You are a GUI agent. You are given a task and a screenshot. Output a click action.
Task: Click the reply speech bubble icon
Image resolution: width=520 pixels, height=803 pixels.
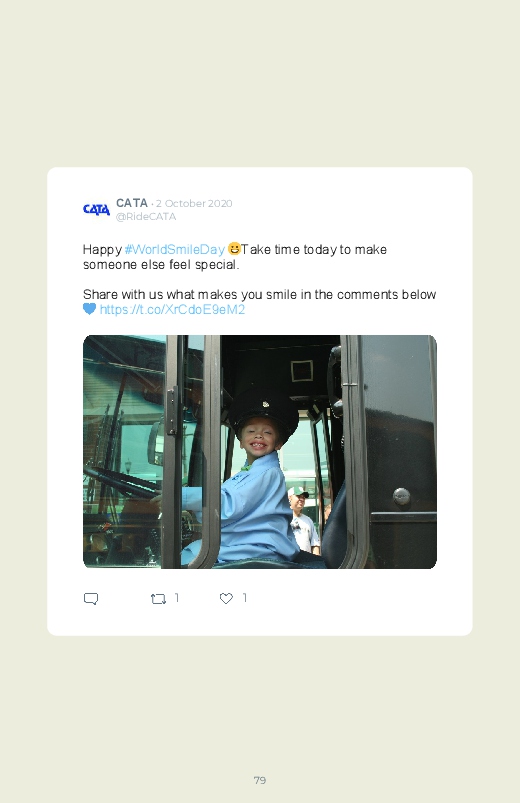click(x=91, y=598)
